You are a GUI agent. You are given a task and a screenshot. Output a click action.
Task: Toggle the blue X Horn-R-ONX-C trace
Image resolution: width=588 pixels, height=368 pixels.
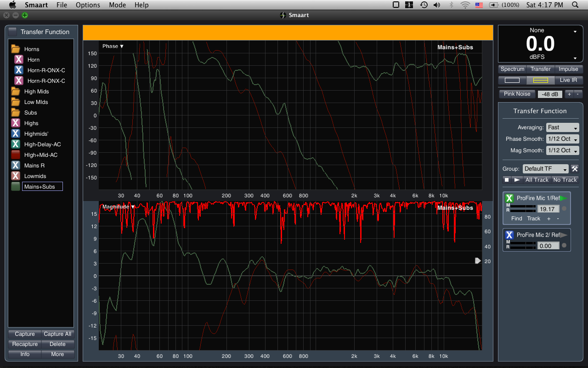[x=18, y=70]
